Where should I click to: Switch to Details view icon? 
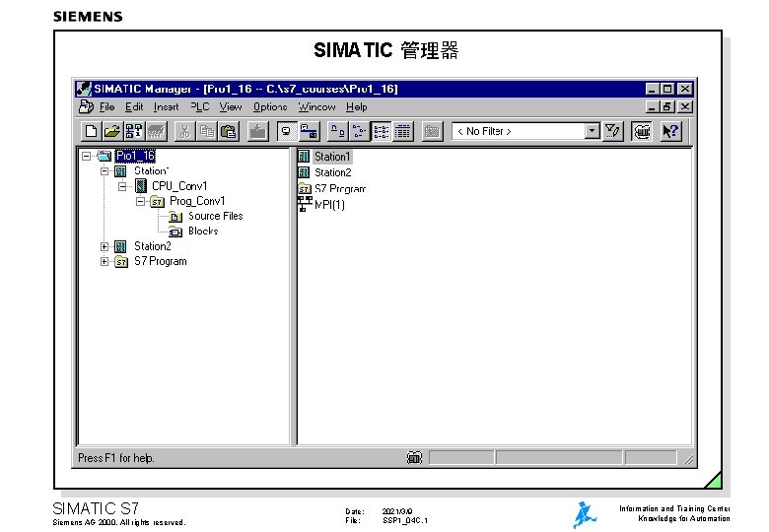click(x=402, y=131)
